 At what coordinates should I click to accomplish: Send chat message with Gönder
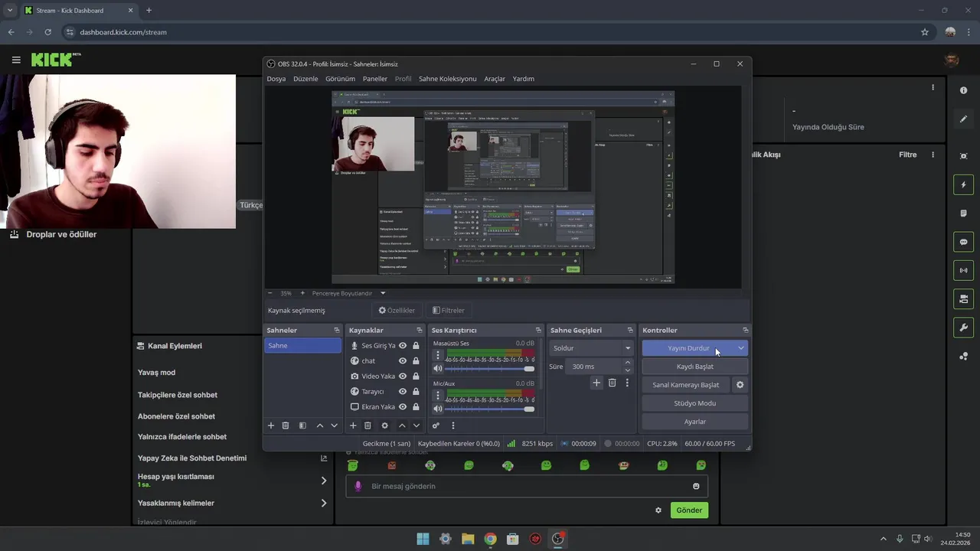tap(689, 510)
